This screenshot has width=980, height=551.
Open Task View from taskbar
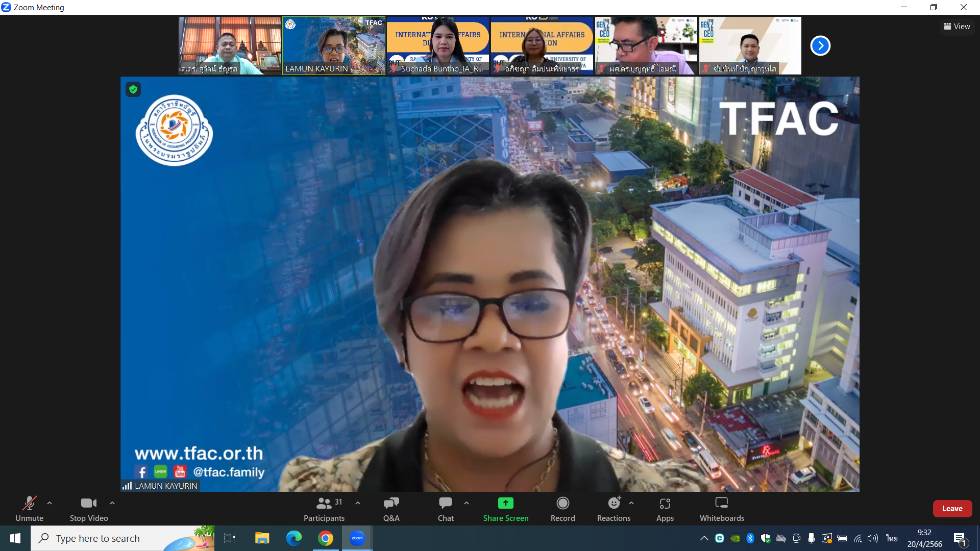(x=230, y=538)
